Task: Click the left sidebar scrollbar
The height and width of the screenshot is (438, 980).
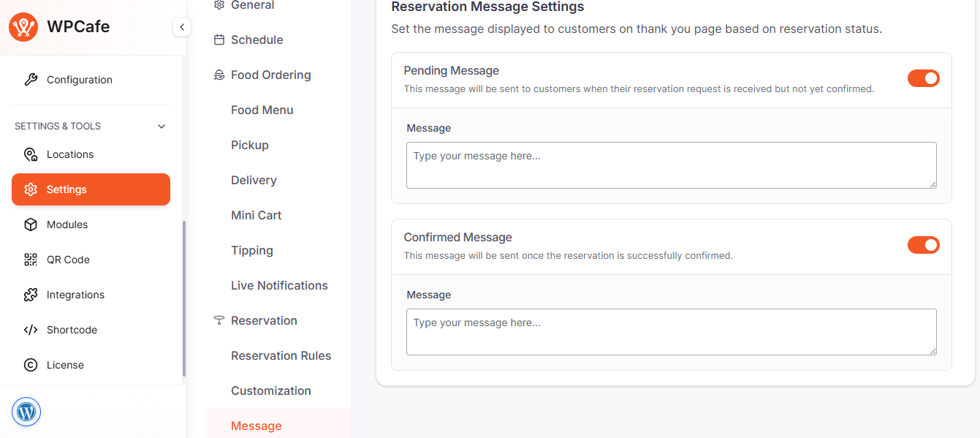Action: tap(184, 298)
